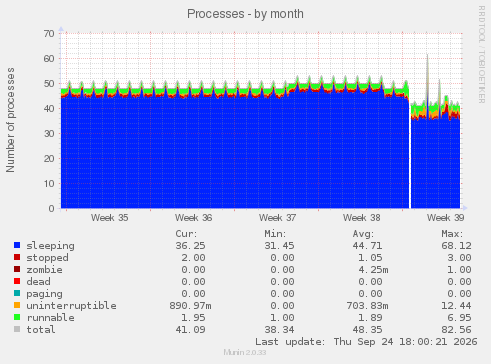
Task: Click the stopped average value 1.05
Action: point(370,258)
